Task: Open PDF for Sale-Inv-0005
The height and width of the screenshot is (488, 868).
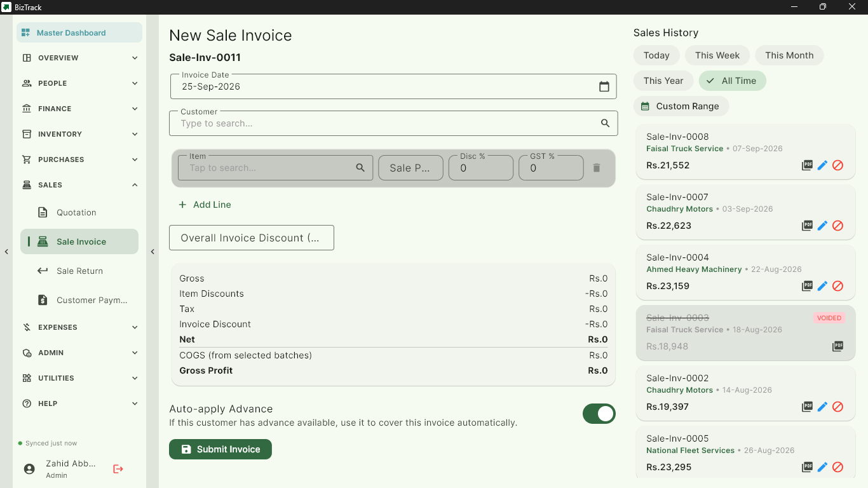Action: coord(807,467)
